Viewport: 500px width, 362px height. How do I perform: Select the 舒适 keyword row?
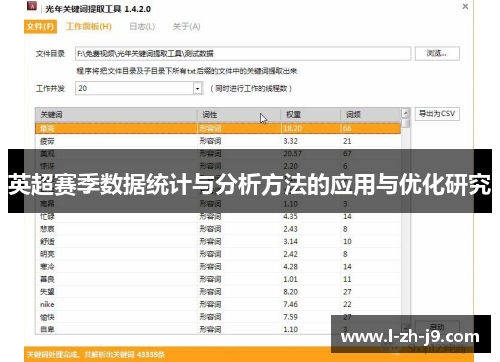coord(218,241)
